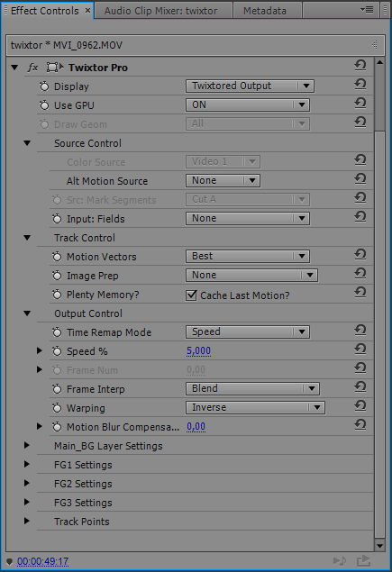
Task: Expand FG2 Settings
Action: click(x=27, y=484)
